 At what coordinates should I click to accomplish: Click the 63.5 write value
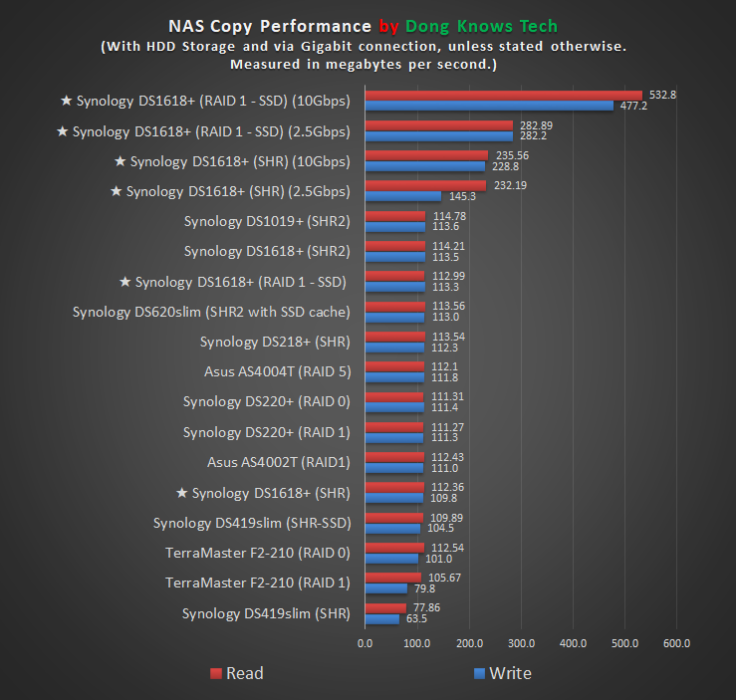(x=417, y=618)
